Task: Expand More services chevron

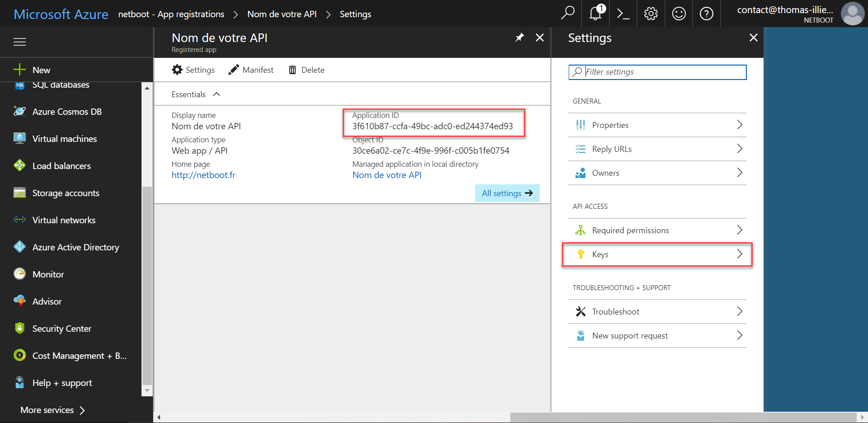Action: tap(82, 410)
